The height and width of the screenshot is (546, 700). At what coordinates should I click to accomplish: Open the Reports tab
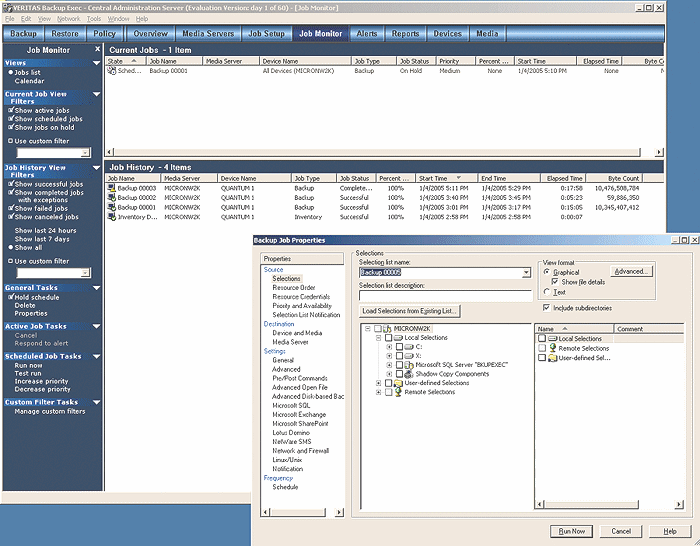coord(405,33)
